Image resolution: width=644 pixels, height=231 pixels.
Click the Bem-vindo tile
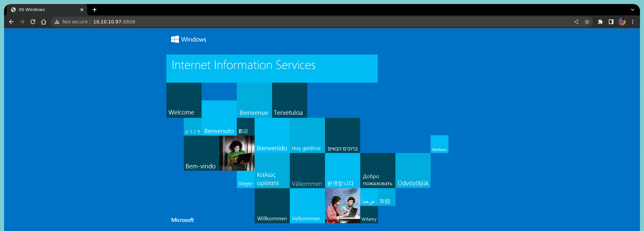coord(201,153)
